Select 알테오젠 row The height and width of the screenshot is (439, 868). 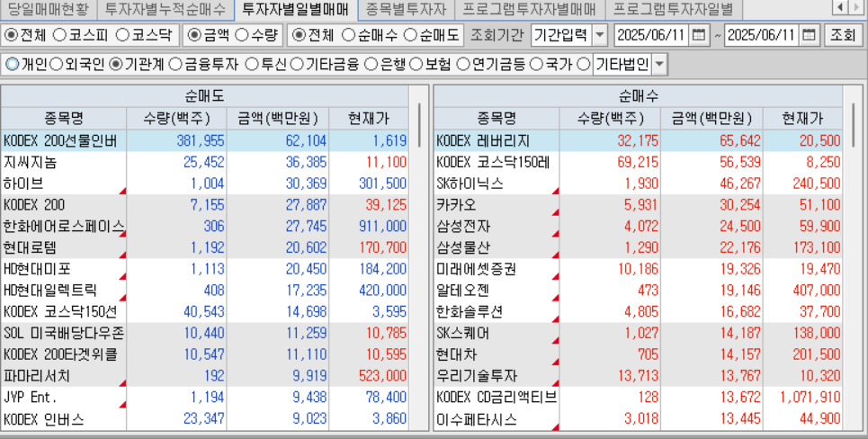coord(638,290)
